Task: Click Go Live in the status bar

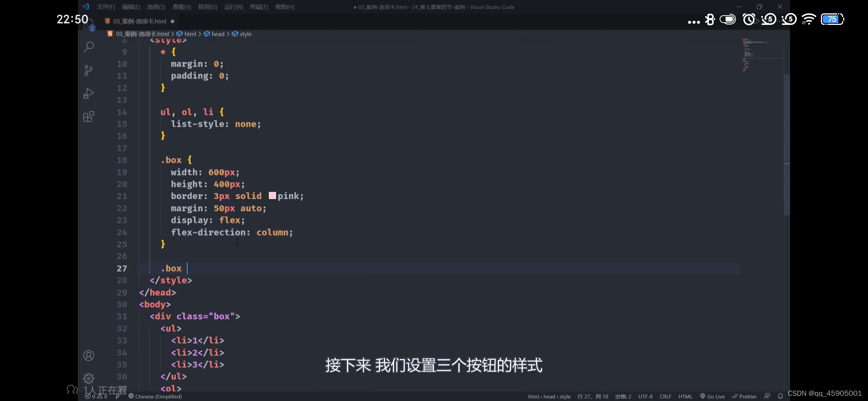Action: 713,396
